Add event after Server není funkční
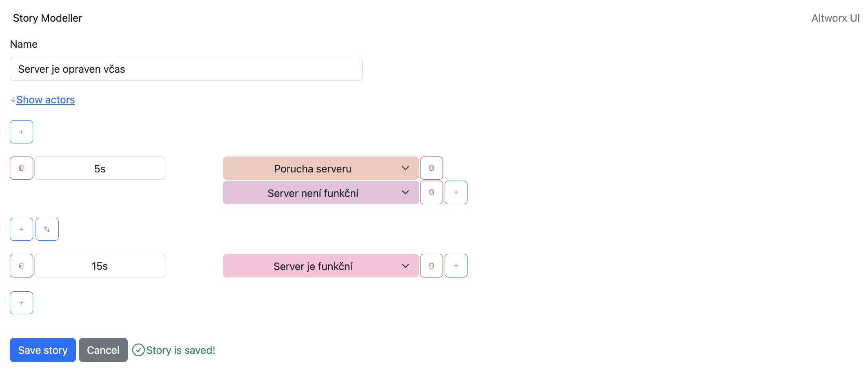 click(456, 192)
